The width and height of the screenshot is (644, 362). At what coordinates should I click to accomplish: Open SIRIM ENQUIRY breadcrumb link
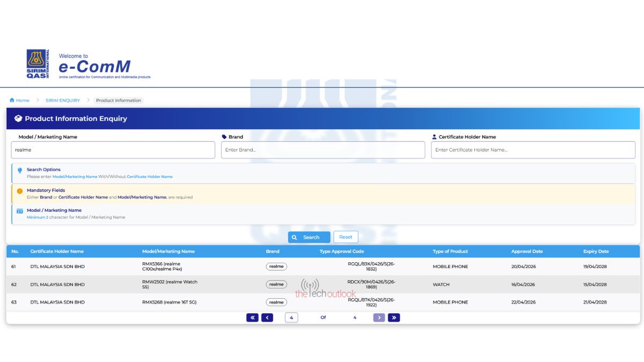[62, 100]
